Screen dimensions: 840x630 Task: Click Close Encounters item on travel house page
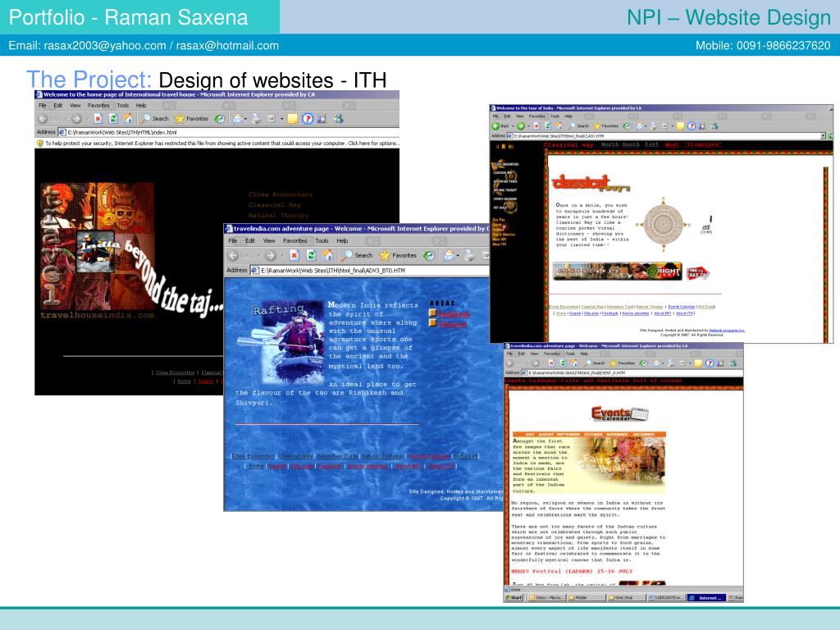[x=281, y=194]
